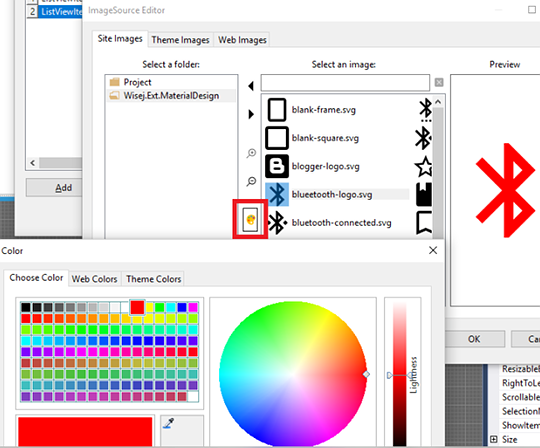The image size is (540, 448).
Task: Go forward with the right arrow icon
Action: point(251,114)
